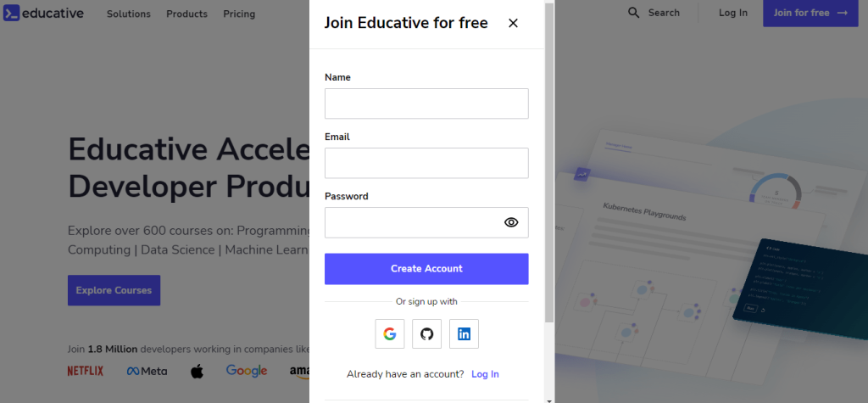Screen dimensions: 868x403
Task: Click the Netflix logo
Action: coord(86,371)
